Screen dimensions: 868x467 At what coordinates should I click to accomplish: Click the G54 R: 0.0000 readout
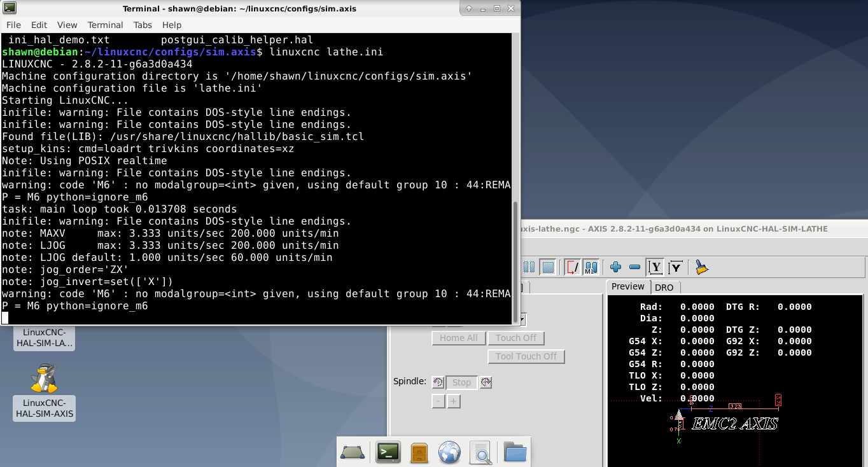pos(671,364)
